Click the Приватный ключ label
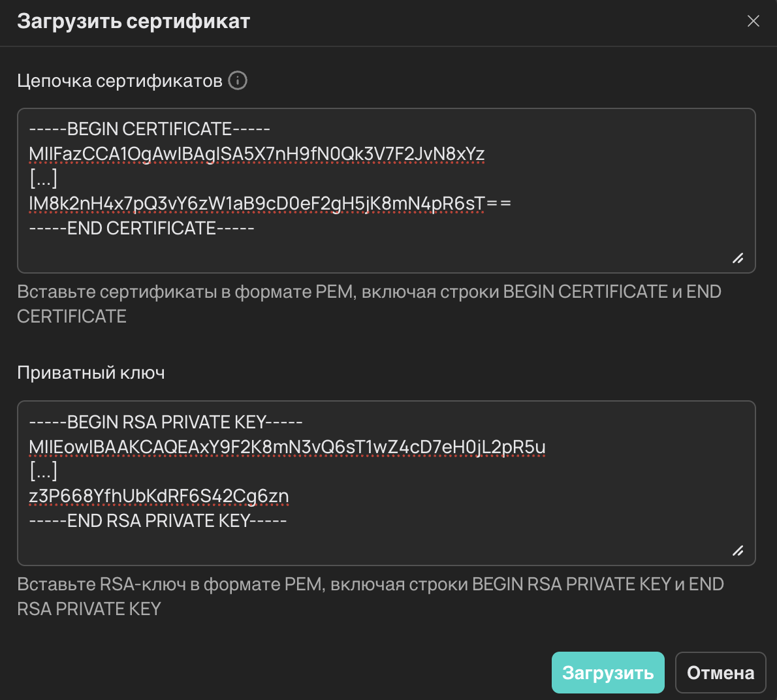 point(91,373)
